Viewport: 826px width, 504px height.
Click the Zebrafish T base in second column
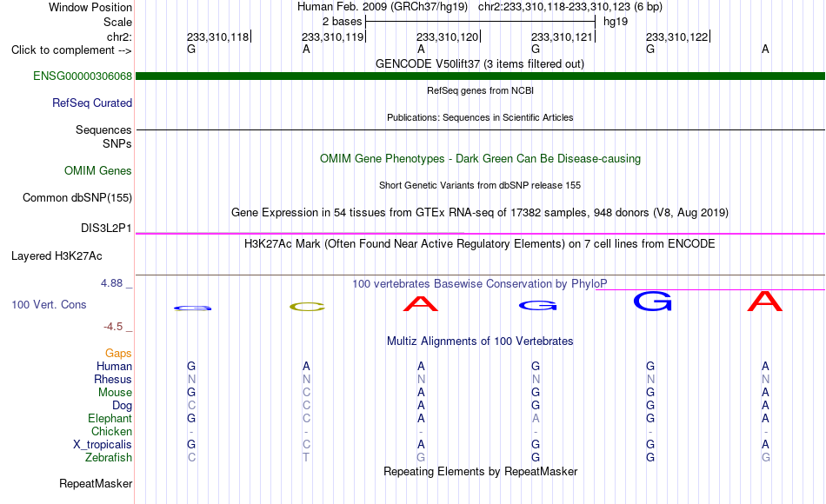(306, 458)
